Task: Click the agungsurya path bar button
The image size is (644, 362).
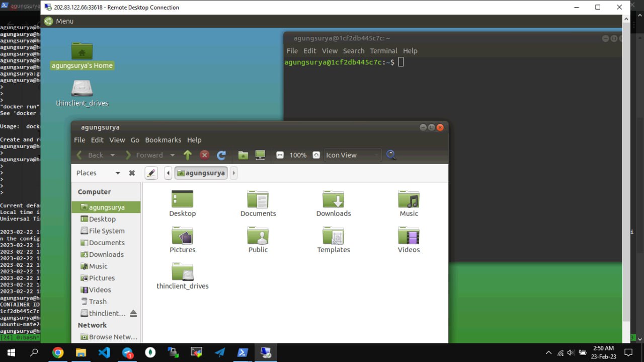Action: click(201, 173)
